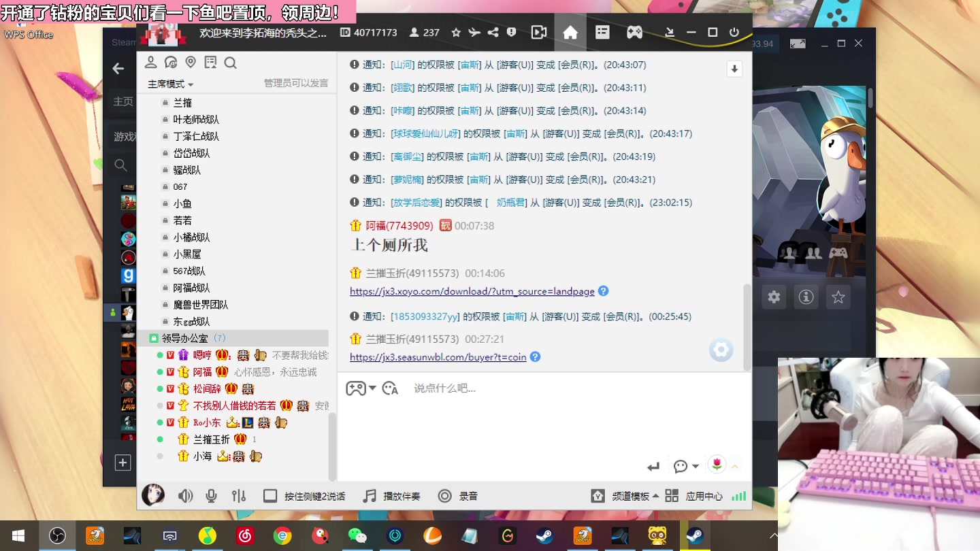Toggle the microphone on the bottom bar
Screen dimensions: 980x551
211,496
